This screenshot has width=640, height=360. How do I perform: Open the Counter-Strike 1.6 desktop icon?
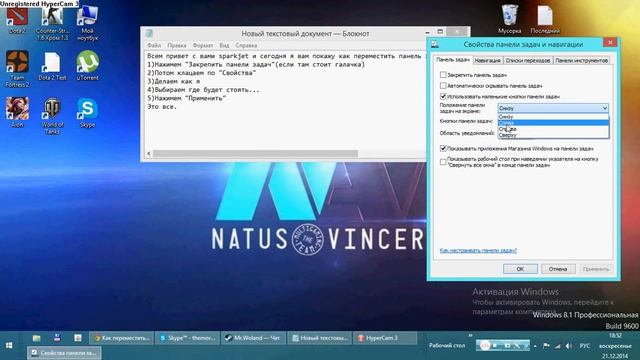pyautogui.click(x=52, y=23)
